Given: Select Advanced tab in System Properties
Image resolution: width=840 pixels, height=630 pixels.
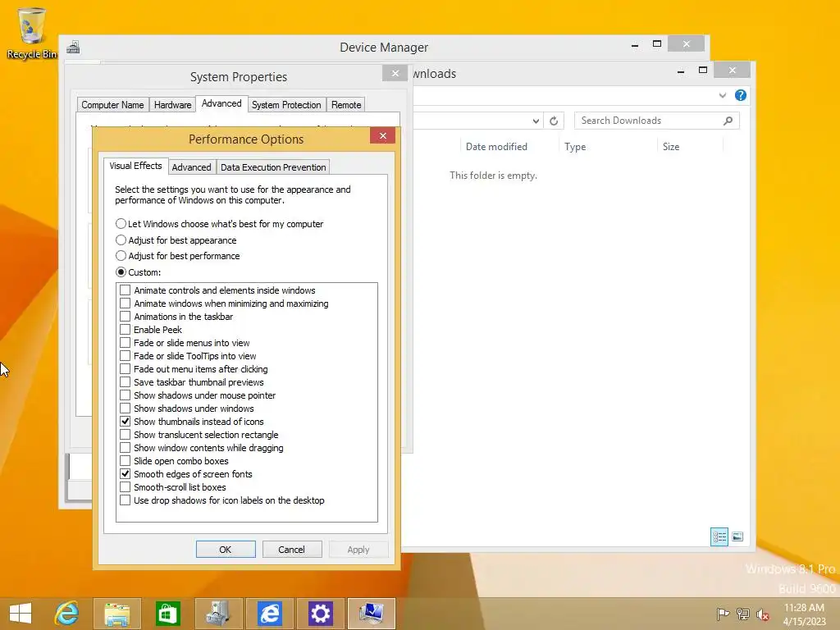Looking at the screenshot, I should click(221, 104).
